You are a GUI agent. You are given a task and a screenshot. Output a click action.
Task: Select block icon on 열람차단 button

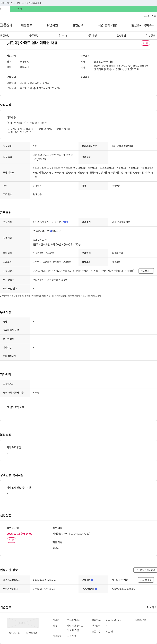[x=27, y=633]
